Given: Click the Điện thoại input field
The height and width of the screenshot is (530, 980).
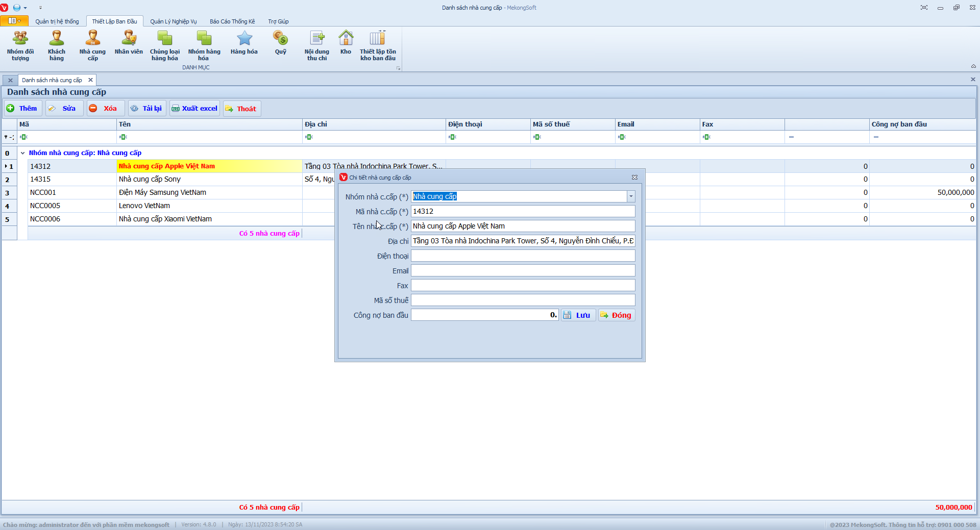Looking at the screenshot, I should [x=523, y=256].
